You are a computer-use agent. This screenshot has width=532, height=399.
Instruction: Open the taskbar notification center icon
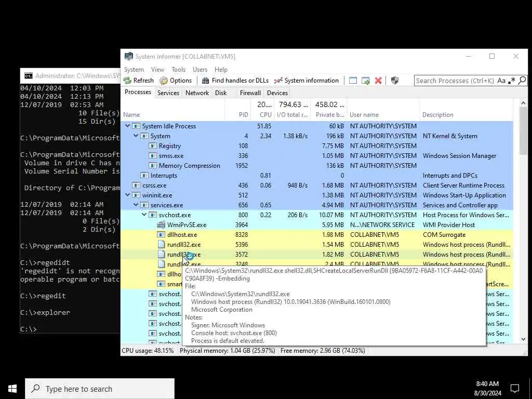coord(515,389)
